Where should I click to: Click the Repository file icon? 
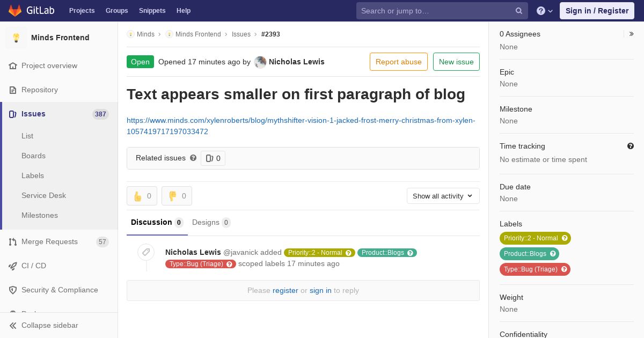click(13, 90)
